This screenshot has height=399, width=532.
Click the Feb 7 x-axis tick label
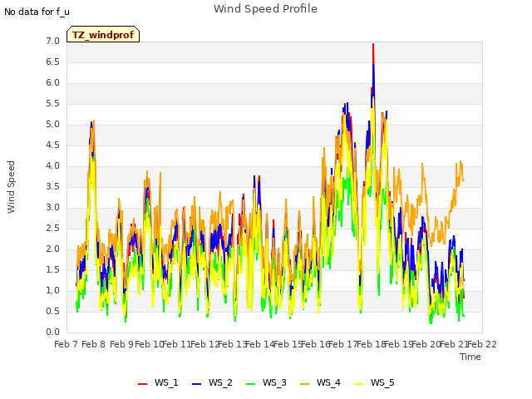click(x=66, y=344)
